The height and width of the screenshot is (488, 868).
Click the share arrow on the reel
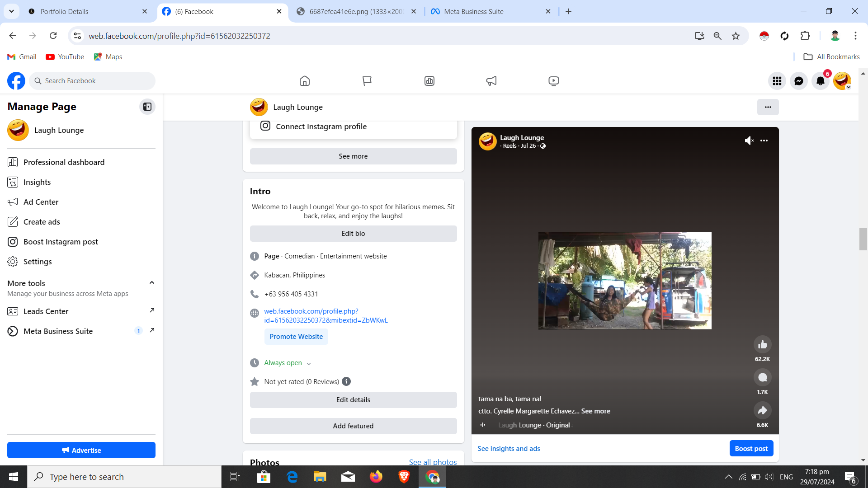[762, 411]
